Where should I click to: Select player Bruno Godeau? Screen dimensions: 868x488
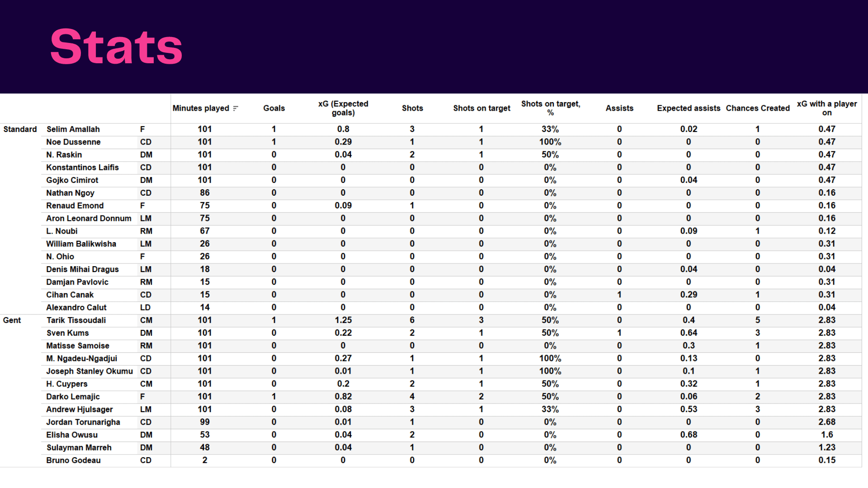tap(73, 460)
